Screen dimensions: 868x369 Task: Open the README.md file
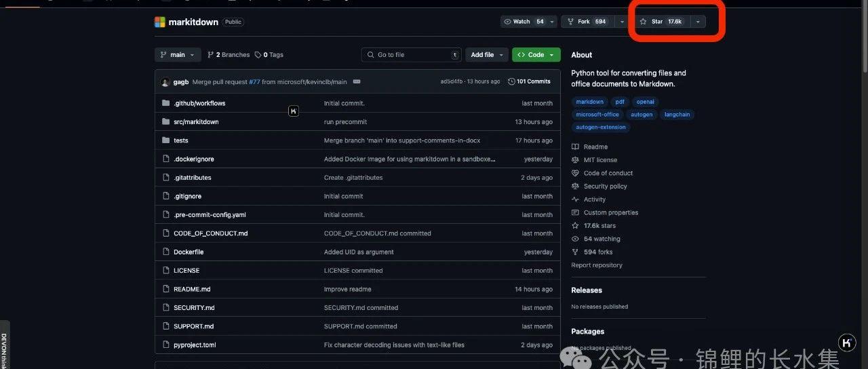(x=192, y=290)
